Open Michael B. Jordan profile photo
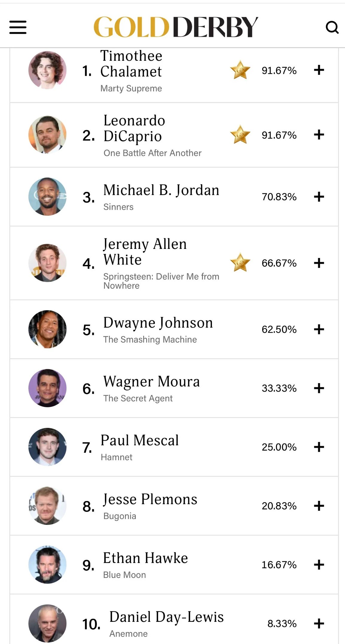345x644 pixels. [47, 197]
